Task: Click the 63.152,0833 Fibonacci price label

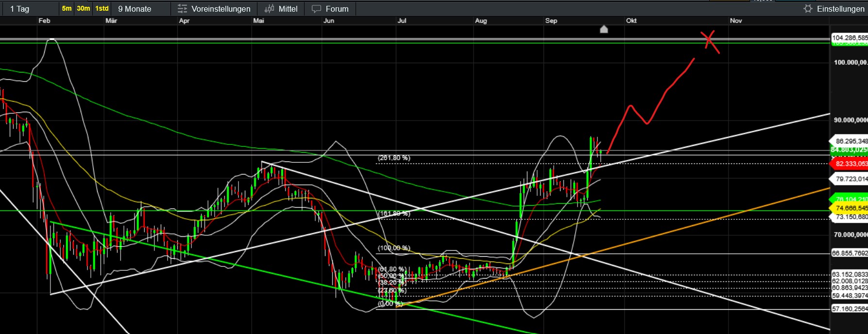Action: pos(850,274)
